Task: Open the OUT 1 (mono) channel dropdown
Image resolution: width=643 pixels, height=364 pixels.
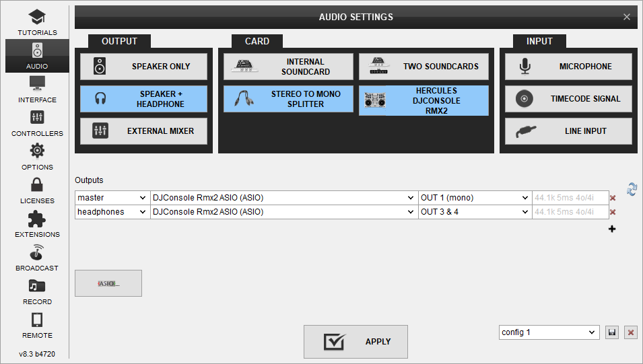Action: tap(475, 198)
